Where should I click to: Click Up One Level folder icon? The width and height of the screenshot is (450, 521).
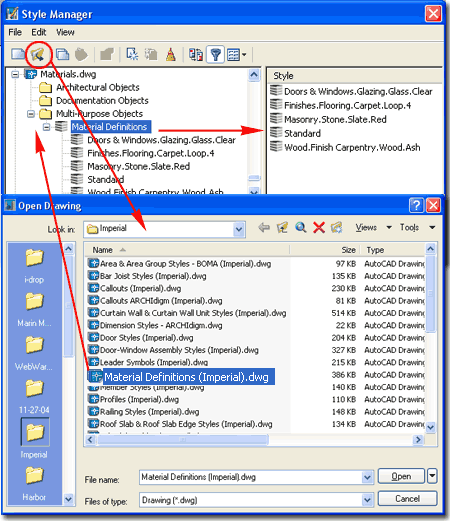282,228
